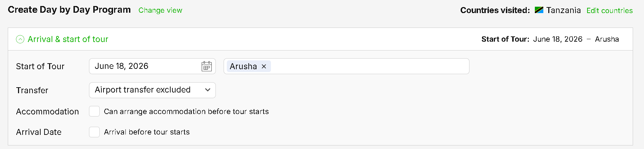Open the Edit countries link
The width and height of the screenshot is (644, 149).
(609, 11)
